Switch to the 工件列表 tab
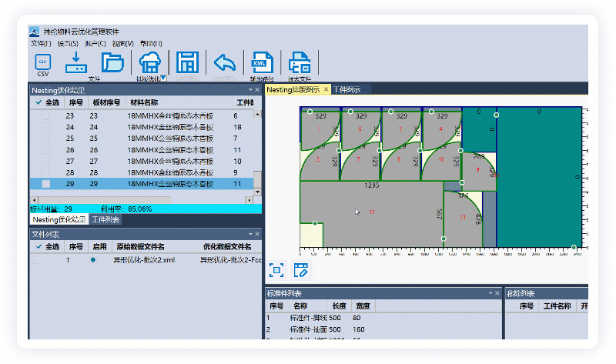 pos(105,220)
